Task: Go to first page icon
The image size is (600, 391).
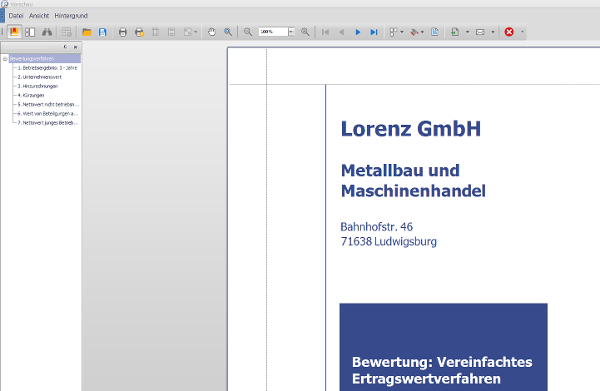Action: (326, 32)
